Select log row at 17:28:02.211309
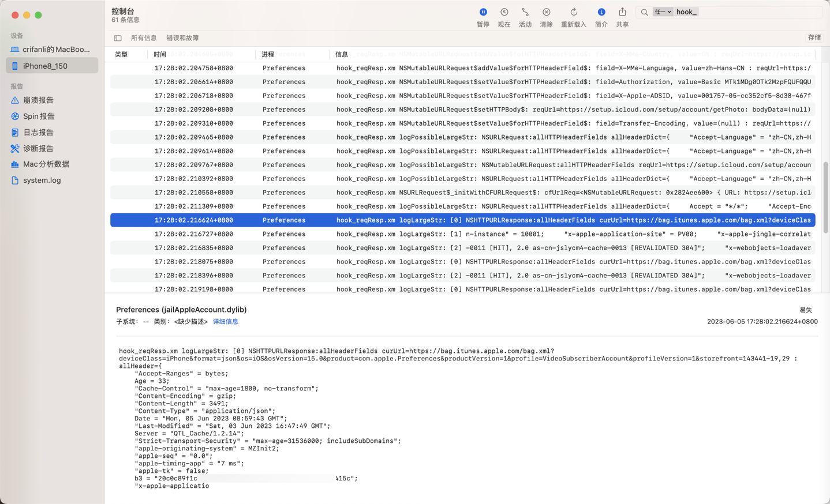 [x=463, y=206]
